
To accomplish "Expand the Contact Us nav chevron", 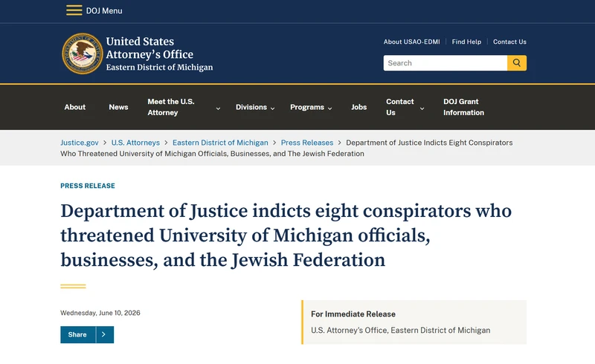I will (x=422, y=108).
